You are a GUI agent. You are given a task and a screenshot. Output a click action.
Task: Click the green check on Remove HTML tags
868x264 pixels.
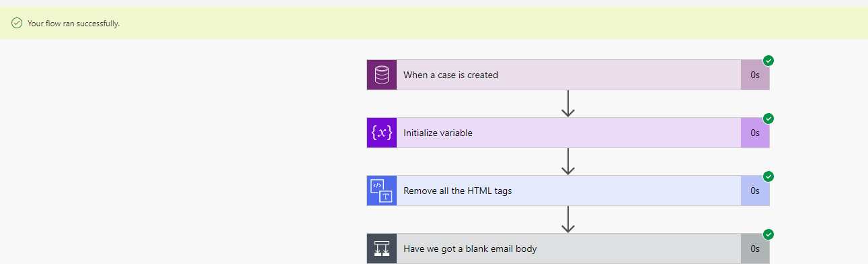click(x=768, y=176)
